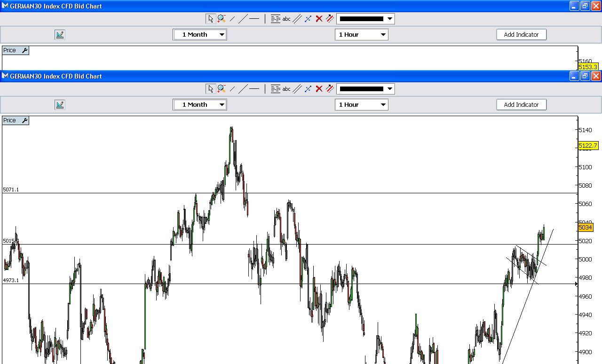This screenshot has height=364, width=602.
Task: Click Add Indicator in the background chart window
Action: click(522, 35)
